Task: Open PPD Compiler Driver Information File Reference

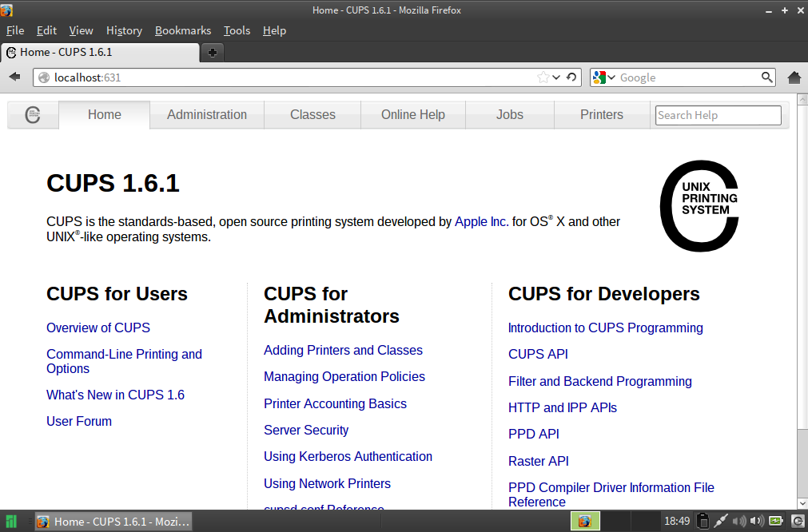Action: pyautogui.click(x=611, y=494)
